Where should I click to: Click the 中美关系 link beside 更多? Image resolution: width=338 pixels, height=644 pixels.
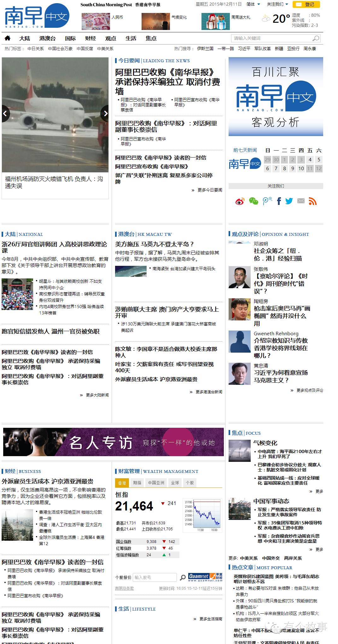(x=249, y=558)
